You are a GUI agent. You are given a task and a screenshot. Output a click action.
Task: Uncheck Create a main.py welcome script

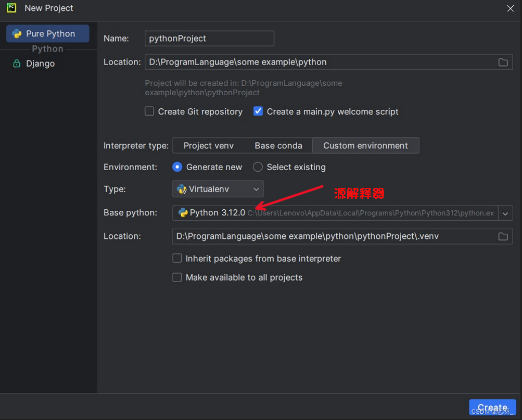tap(258, 111)
